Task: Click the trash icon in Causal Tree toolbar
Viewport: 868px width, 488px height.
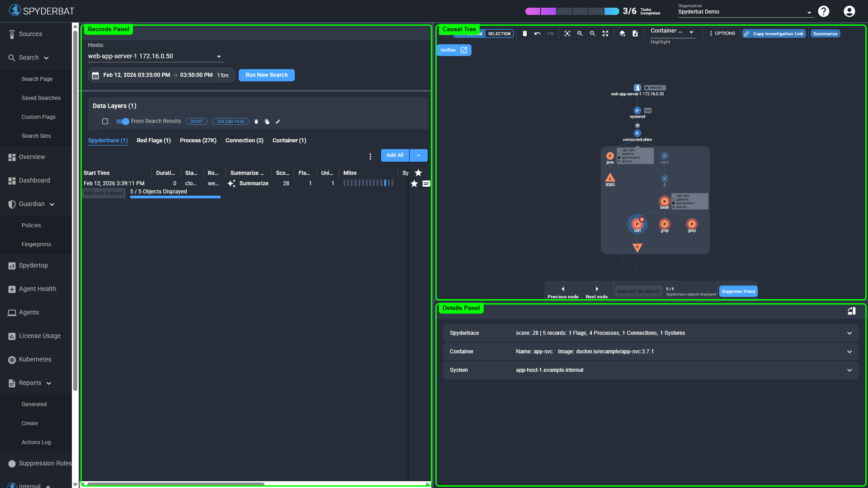Action: point(525,33)
